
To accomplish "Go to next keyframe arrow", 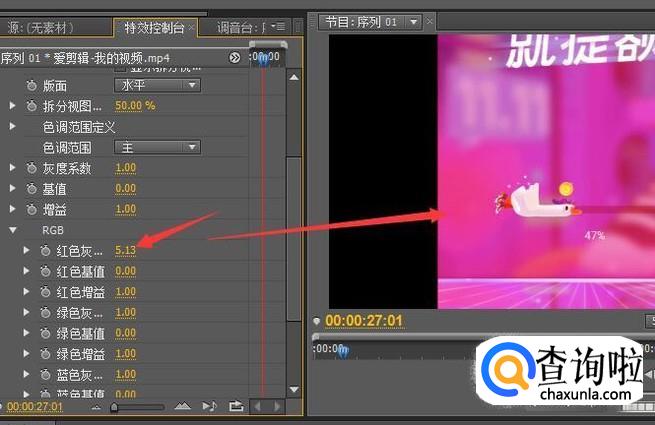I will click(x=277, y=407).
